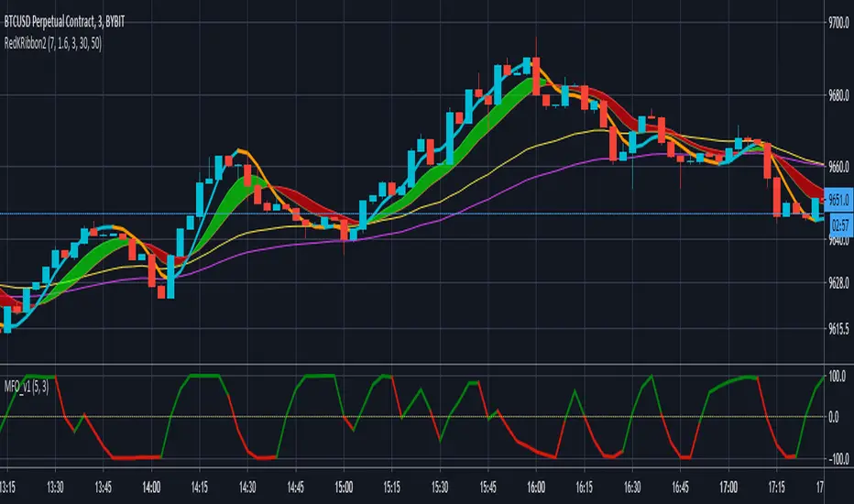The width and height of the screenshot is (854, 504).
Task: Click the -100.0 oscillator scale label
Action: click(838, 459)
